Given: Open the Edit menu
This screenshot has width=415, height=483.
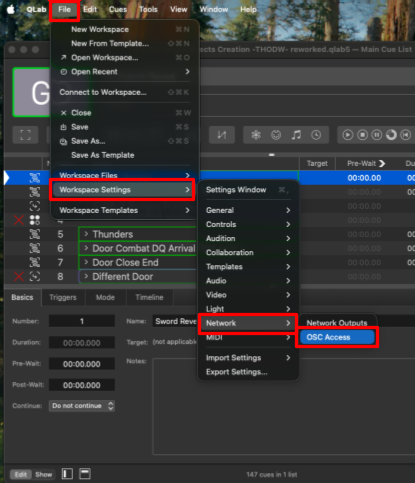Looking at the screenshot, I should pyautogui.click(x=90, y=9).
